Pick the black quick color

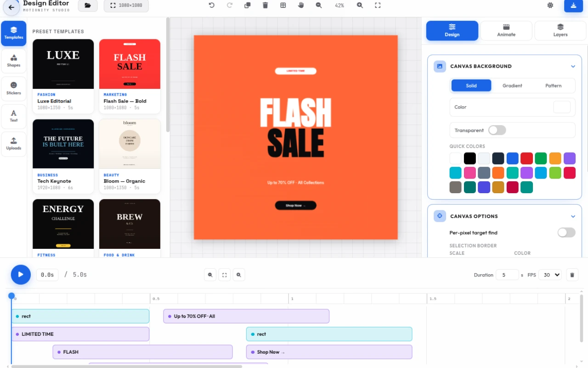tap(469, 158)
